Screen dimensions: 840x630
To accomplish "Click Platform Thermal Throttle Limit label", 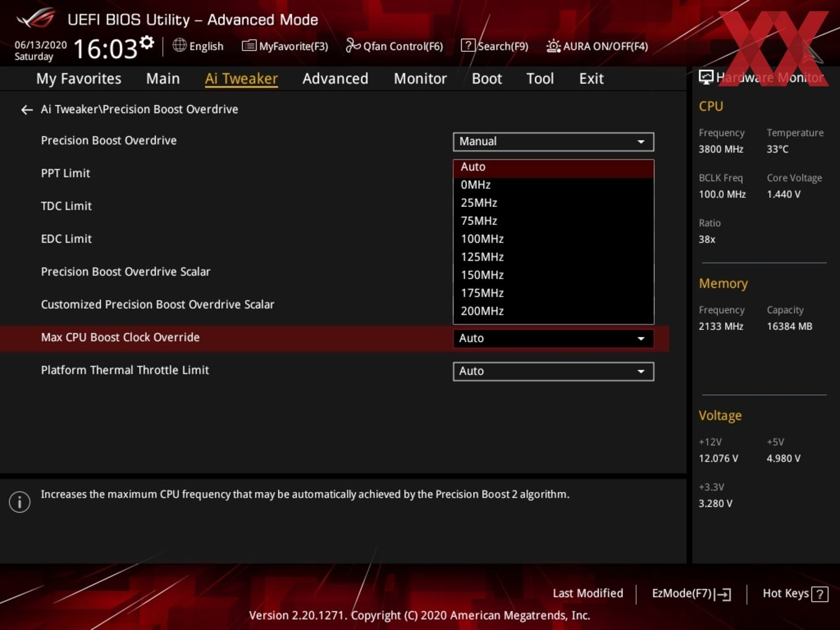I will [x=125, y=370].
